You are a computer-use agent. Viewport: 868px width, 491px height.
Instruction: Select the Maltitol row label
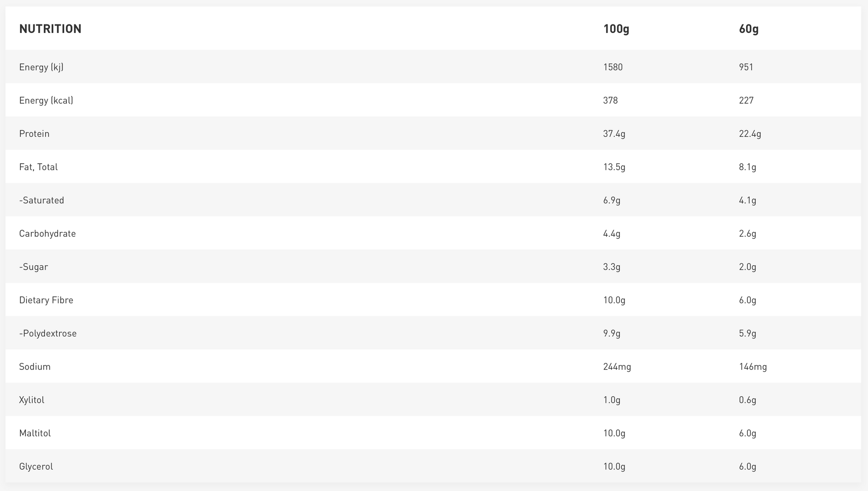pos(35,433)
